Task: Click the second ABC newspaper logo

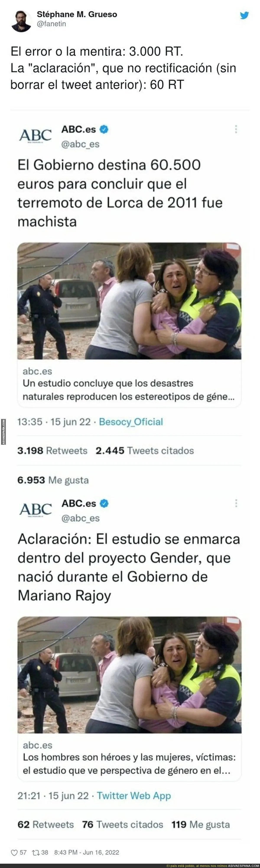Action: tap(35, 509)
